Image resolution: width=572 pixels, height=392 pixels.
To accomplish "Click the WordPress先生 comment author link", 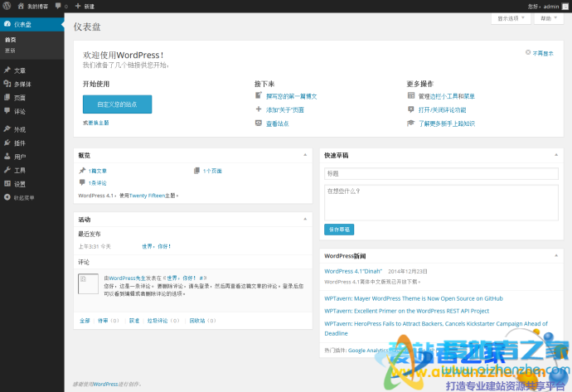I will 127,278.
